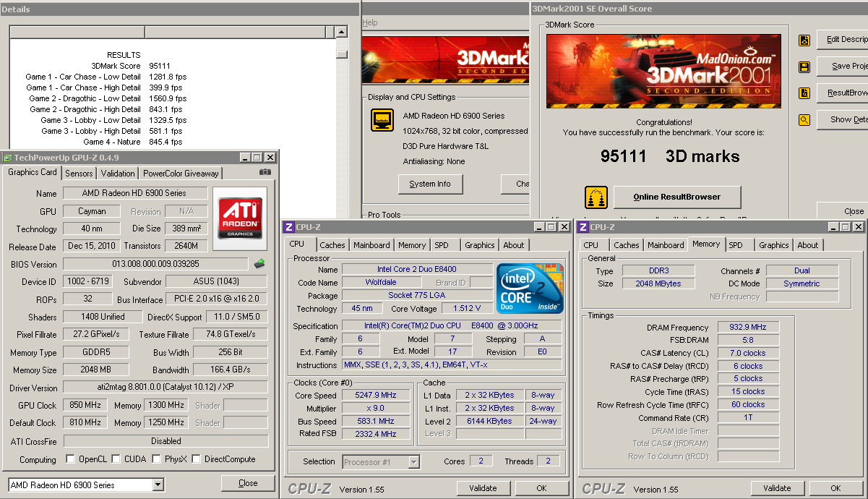Open the Caches tab in left CPU-Z window
This screenshot has width=868, height=499.
pyautogui.click(x=332, y=245)
